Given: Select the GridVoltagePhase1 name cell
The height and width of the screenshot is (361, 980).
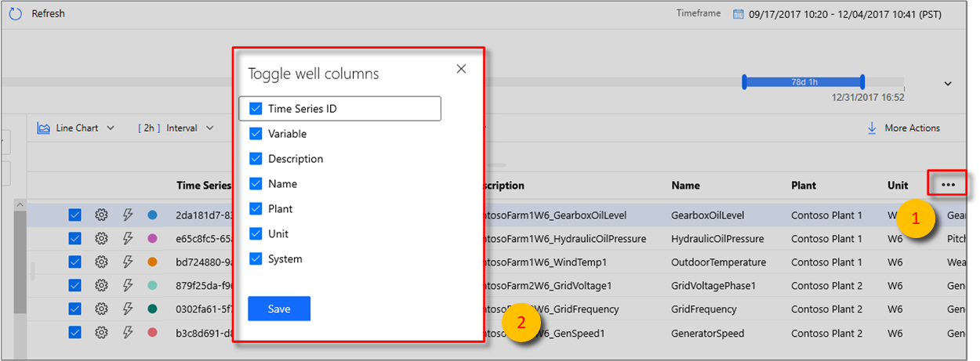Looking at the screenshot, I should coord(713,286).
